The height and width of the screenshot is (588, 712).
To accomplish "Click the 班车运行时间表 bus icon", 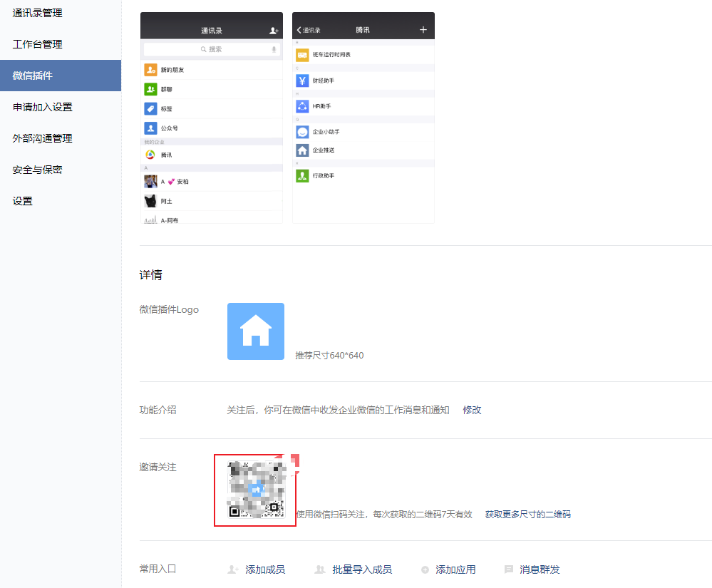I will tap(302, 55).
